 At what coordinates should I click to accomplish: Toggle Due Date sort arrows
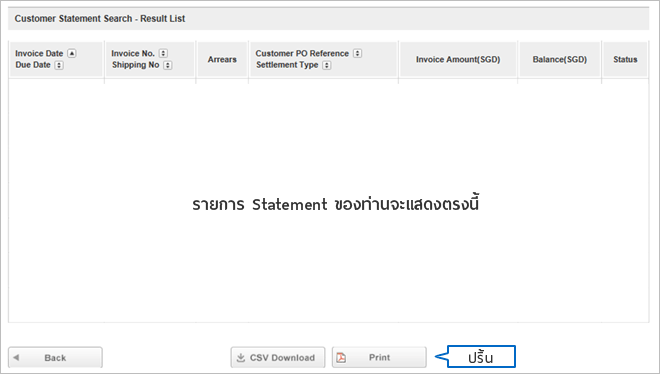(59, 65)
